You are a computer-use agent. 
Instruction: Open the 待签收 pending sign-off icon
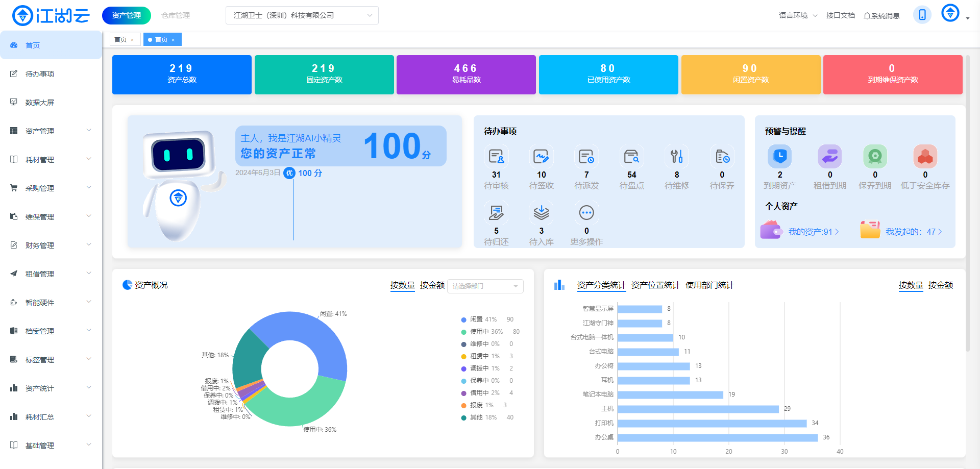pos(541,156)
